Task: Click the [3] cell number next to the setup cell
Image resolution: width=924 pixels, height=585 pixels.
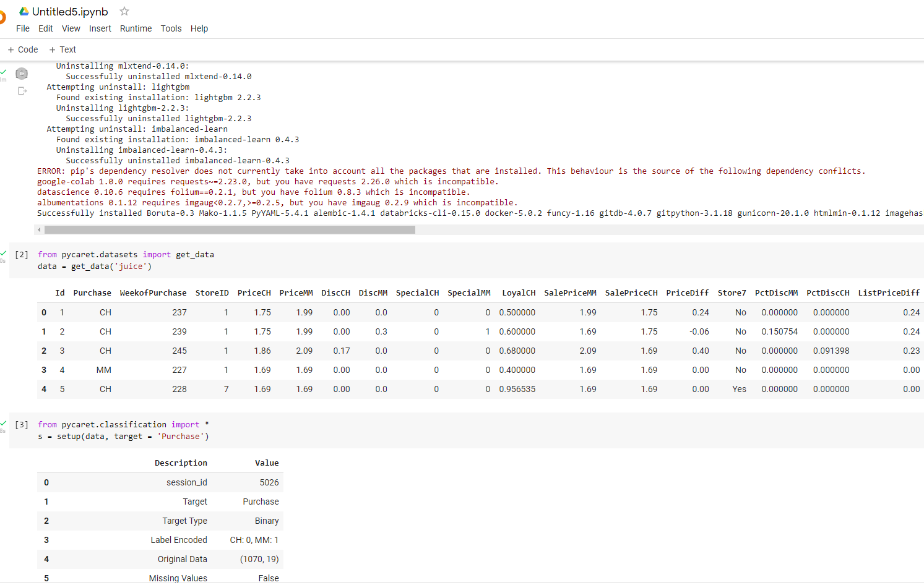Action: click(22, 424)
